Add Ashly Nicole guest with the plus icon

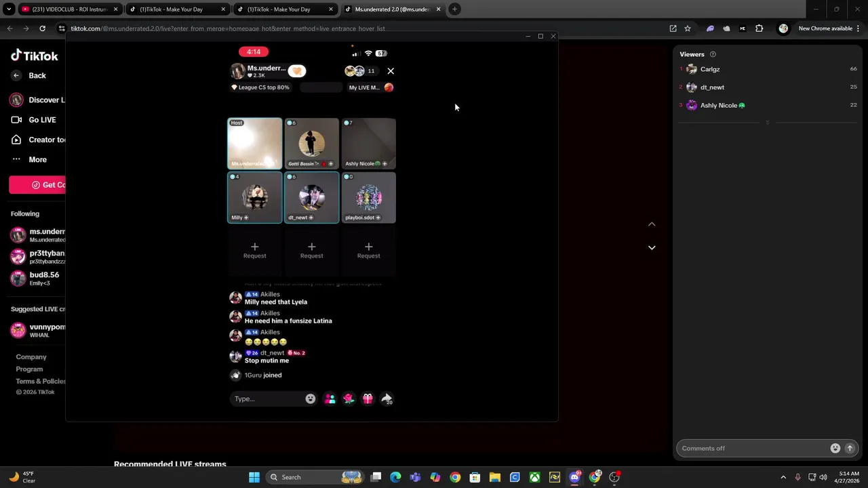(384, 164)
